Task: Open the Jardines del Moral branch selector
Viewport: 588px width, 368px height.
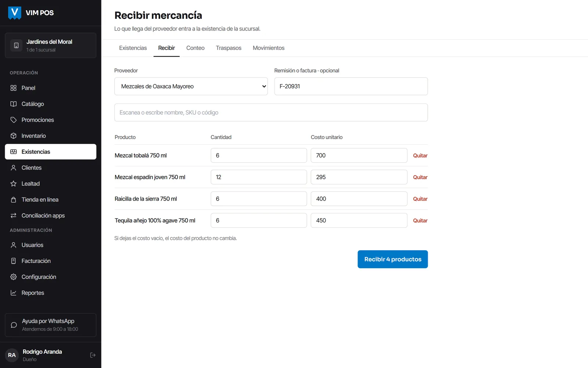Action: 51,45
